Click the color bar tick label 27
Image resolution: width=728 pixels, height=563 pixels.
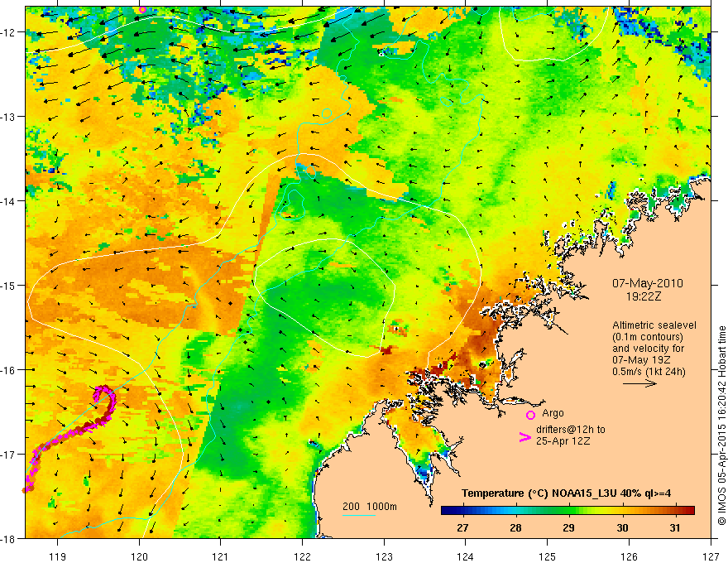(462, 527)
